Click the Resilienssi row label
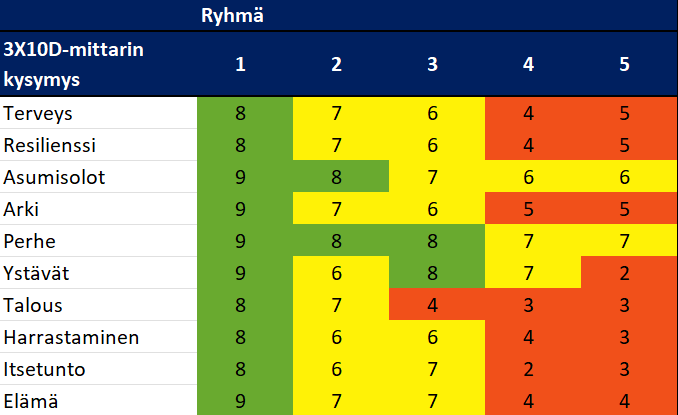The height and width of the screenshot is (415, 678). click(51, 145)
